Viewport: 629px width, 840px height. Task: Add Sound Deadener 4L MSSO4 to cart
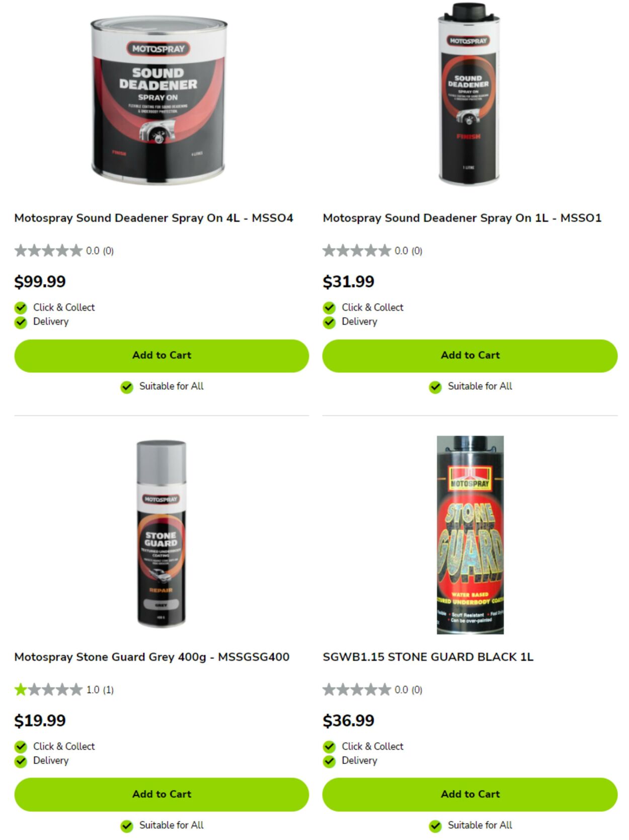coord(162,356)
